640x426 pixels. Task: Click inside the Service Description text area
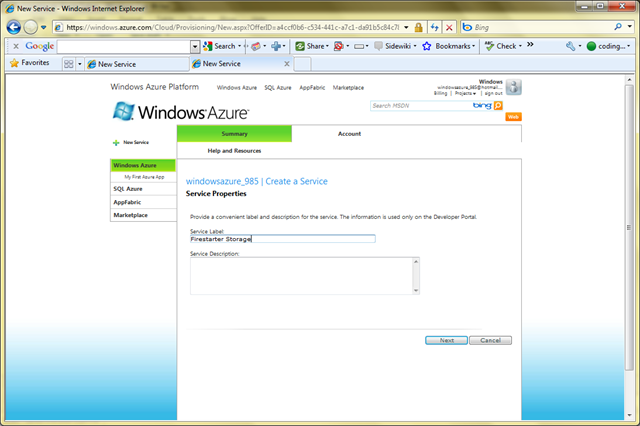[x=302, y=275]
